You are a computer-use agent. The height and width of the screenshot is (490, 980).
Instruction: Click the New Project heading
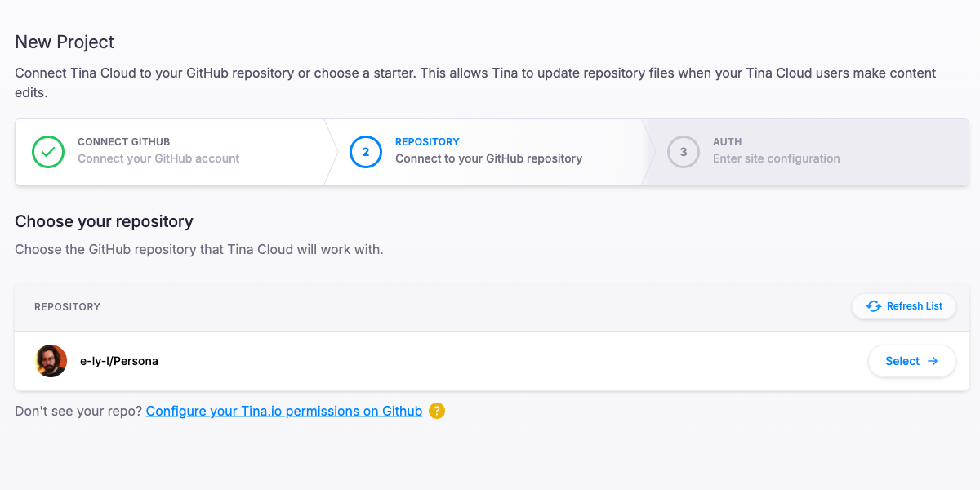tap(65, 42)
